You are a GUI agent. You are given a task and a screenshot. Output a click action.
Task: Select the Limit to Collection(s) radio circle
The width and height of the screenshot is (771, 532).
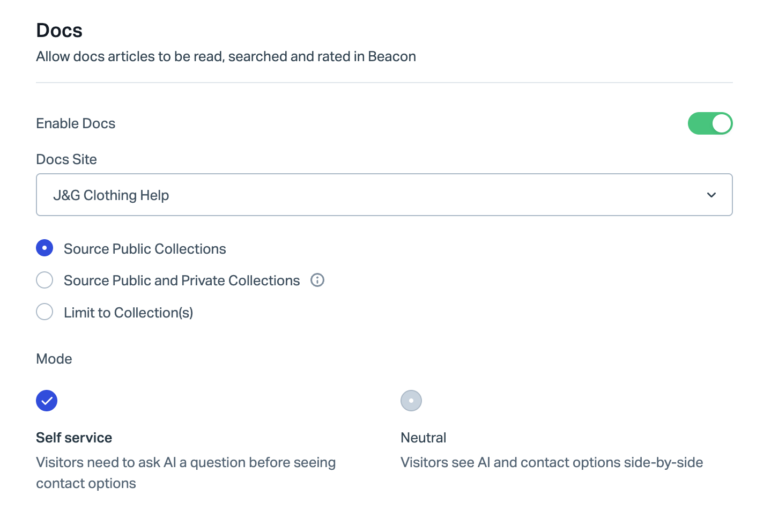pos(45,312)
